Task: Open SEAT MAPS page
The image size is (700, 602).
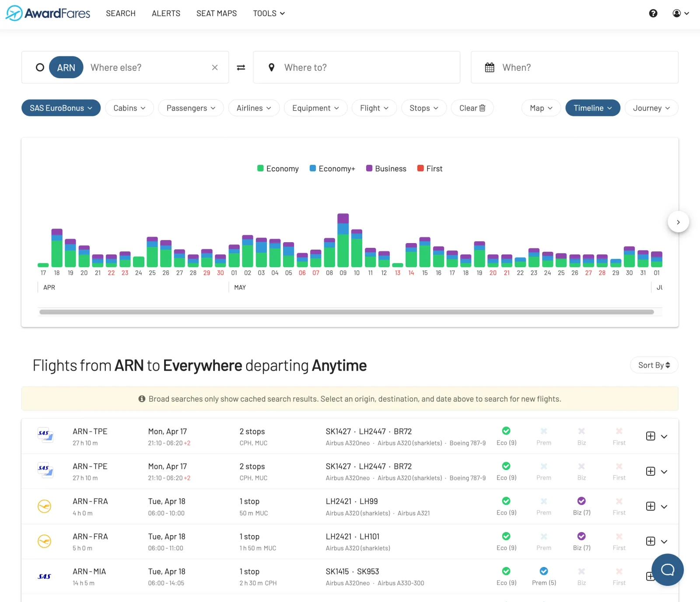Action: pos(217,13)
